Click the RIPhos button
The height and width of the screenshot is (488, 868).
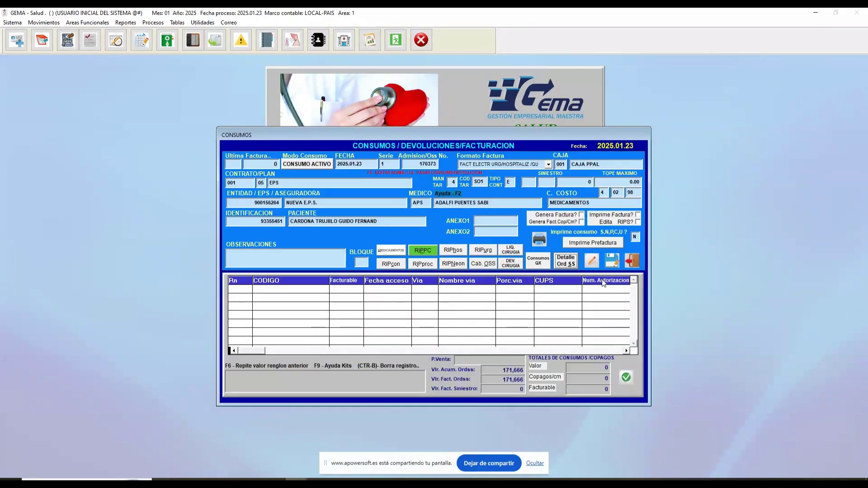[x=453, y=250]
